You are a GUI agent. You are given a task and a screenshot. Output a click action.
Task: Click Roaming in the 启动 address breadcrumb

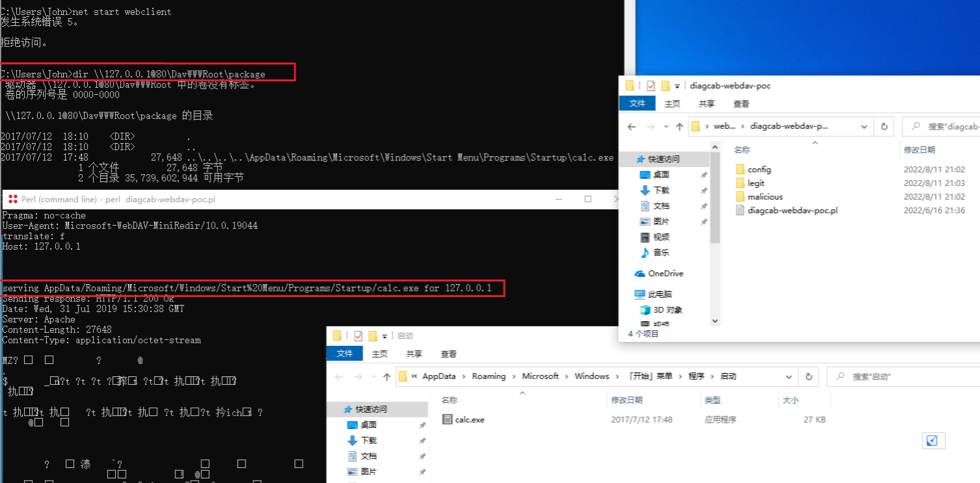(488, 376)
